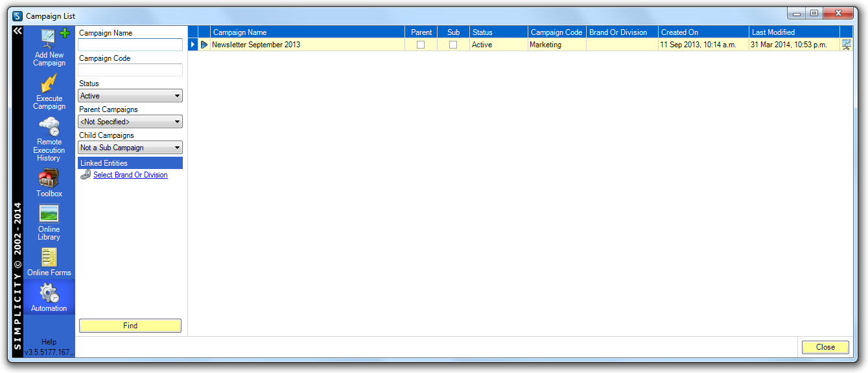
Task: Click the Active status cell
Action: 499,45
